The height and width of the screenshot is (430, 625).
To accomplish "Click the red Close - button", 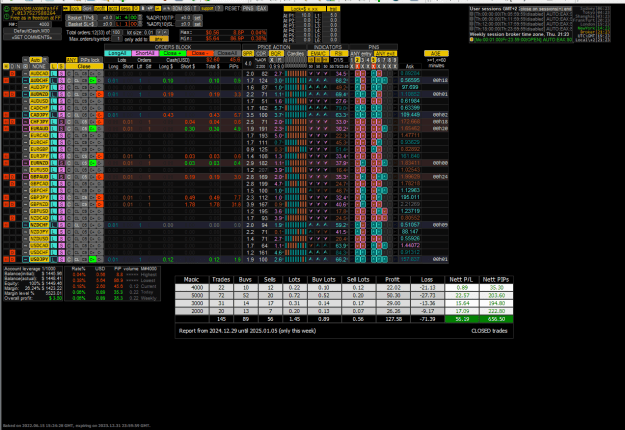I will pyautogui.click(x=200, y=53).
